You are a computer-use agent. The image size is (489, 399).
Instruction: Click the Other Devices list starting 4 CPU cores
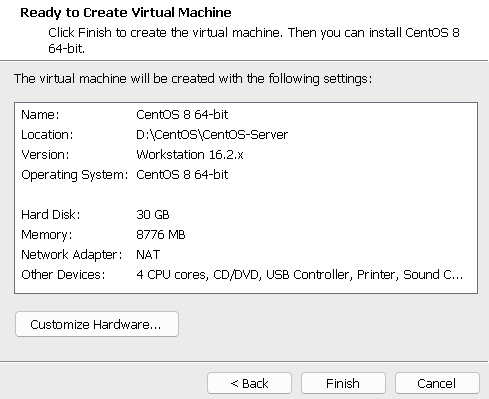tap(299, 275)
